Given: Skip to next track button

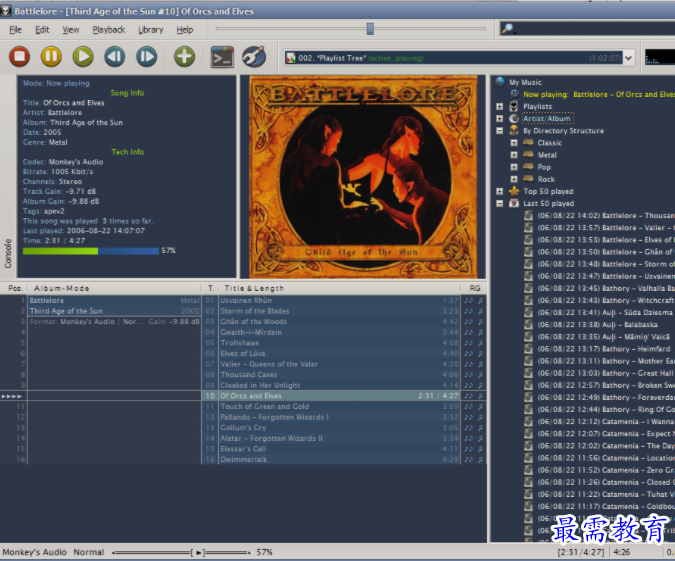Looking at the screenshot, I should 147,56.
